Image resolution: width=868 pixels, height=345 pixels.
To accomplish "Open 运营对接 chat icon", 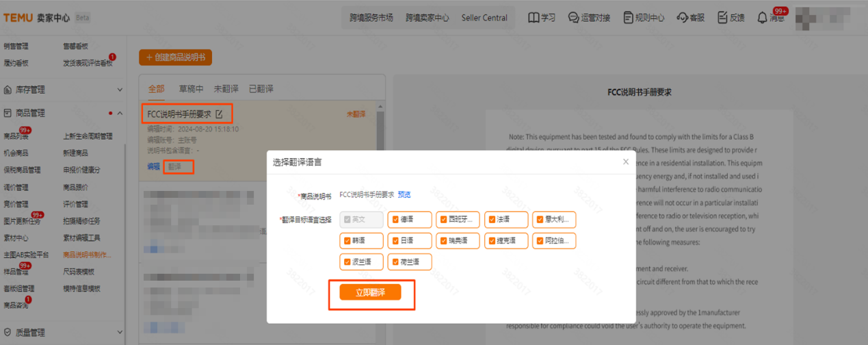I will coord(573,18).
